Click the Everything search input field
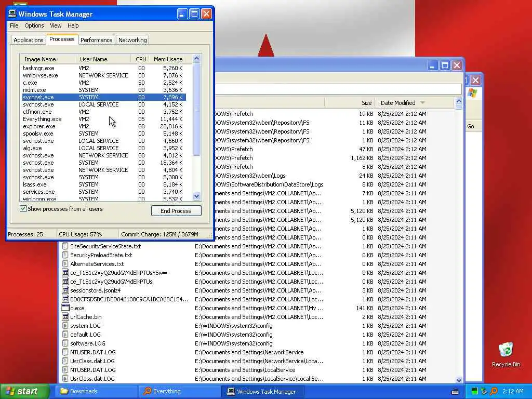The image size is (532, 399). [x=338, y=89]
